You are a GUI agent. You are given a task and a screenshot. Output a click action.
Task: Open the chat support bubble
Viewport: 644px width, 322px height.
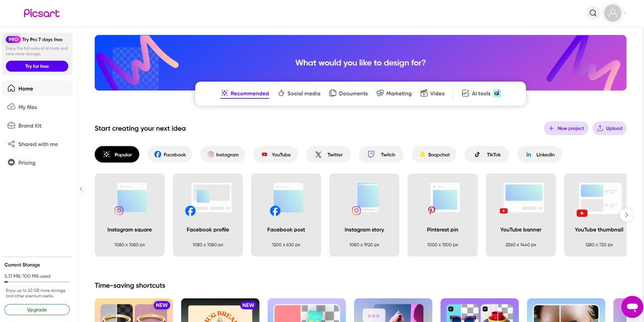click(632, 307)
